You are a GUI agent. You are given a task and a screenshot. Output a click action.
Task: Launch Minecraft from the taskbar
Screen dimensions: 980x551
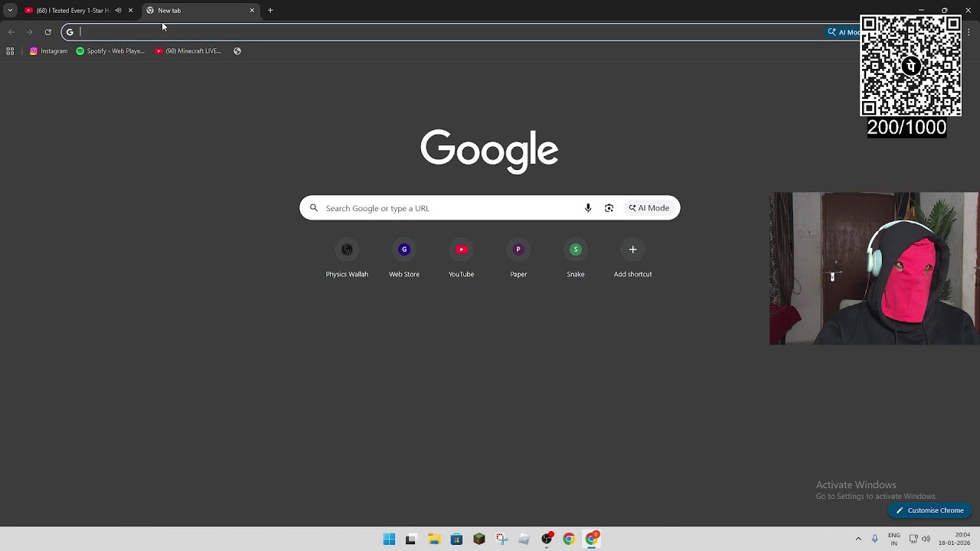[479, 540]
